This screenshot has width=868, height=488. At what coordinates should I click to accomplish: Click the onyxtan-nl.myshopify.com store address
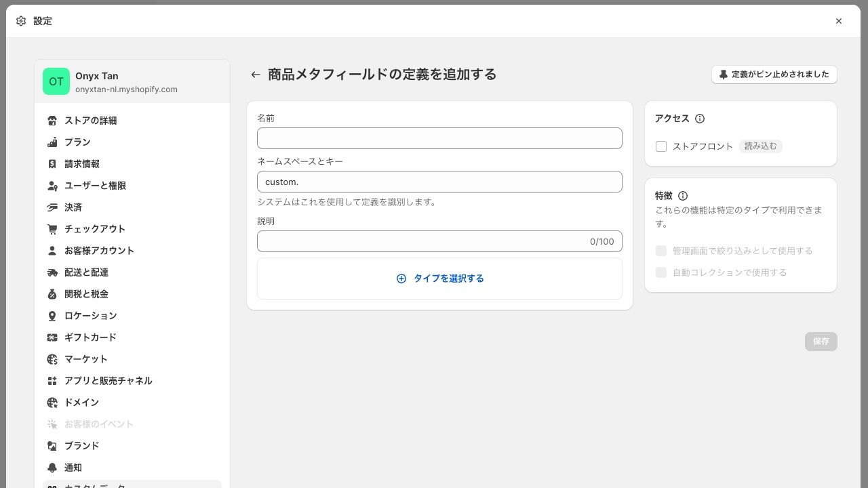tap(126, 89)
